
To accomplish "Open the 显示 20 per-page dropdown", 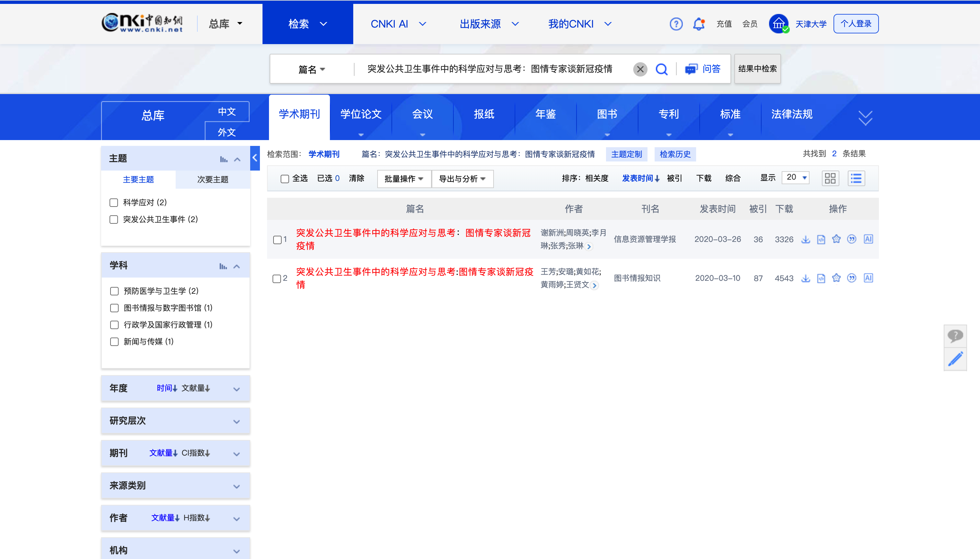I will click(x=796, y=177).
